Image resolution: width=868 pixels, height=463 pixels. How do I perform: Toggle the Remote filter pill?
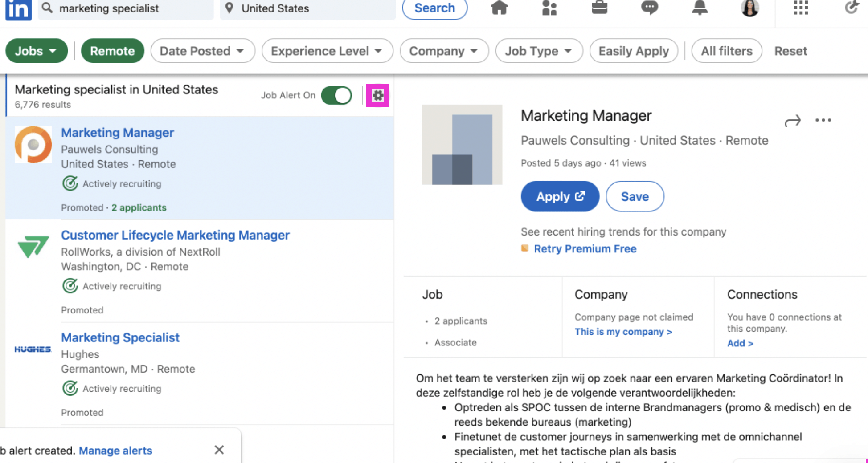112,51
